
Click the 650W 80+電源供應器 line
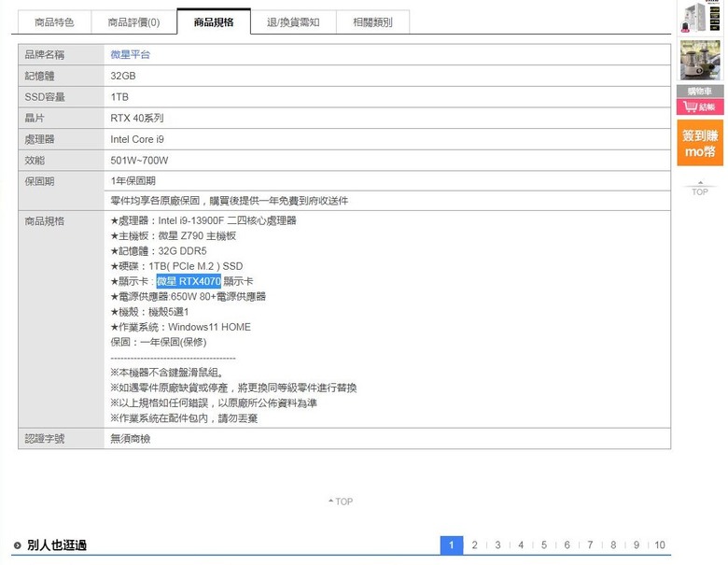188,296
